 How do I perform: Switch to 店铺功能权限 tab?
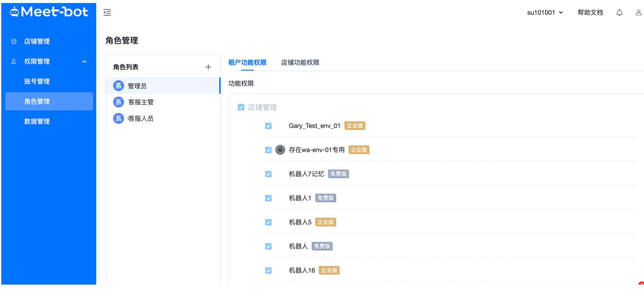coord(300,63)
